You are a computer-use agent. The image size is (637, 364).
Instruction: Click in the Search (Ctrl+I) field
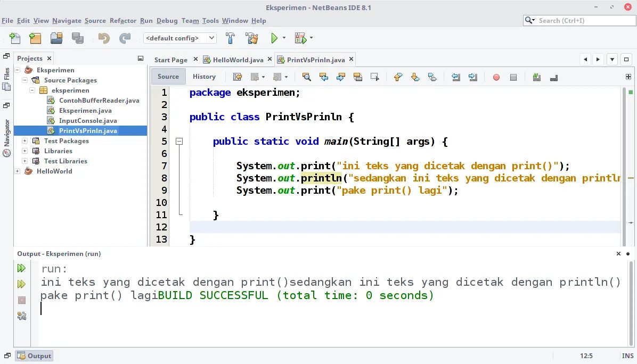pos(579,20)
